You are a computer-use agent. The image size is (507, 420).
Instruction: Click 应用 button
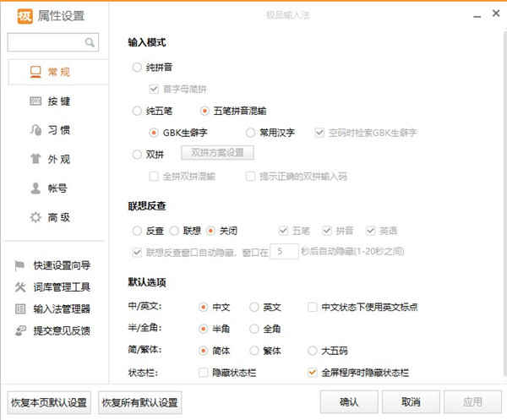pos(472,402)
